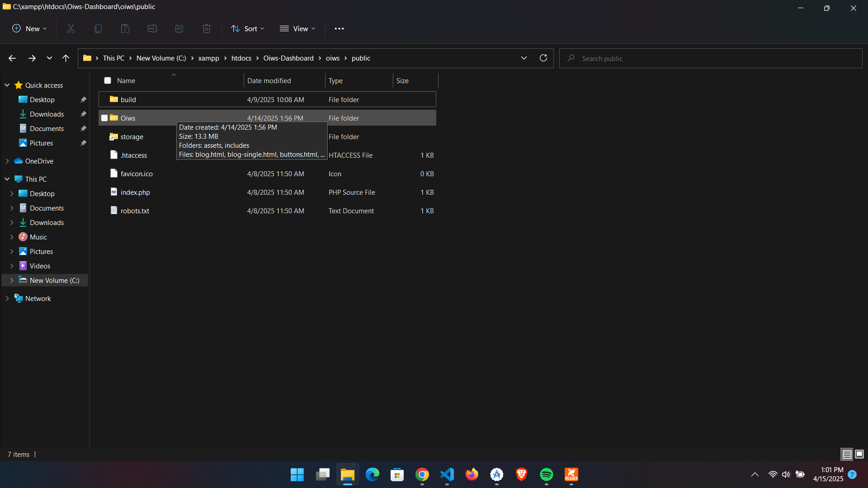Click the Delete trash icon
Image resolution: width=868 pixels, height=488 pixels.
click(207, 28)
